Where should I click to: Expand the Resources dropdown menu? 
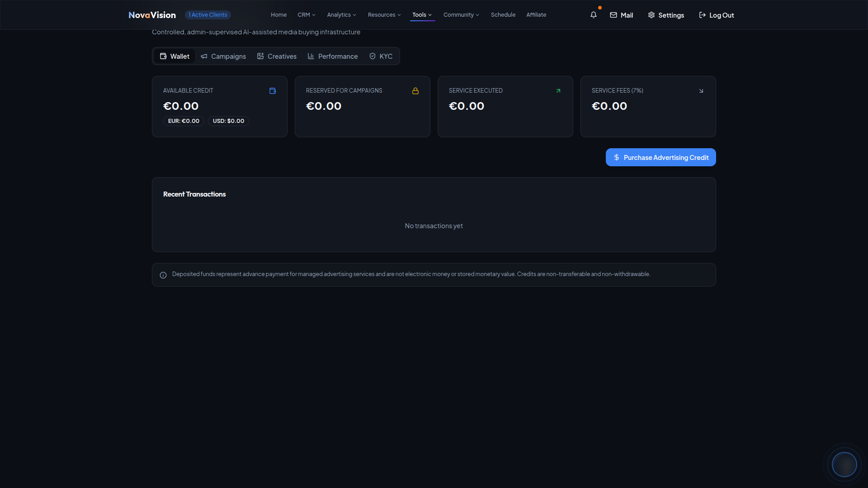point(384,15)
